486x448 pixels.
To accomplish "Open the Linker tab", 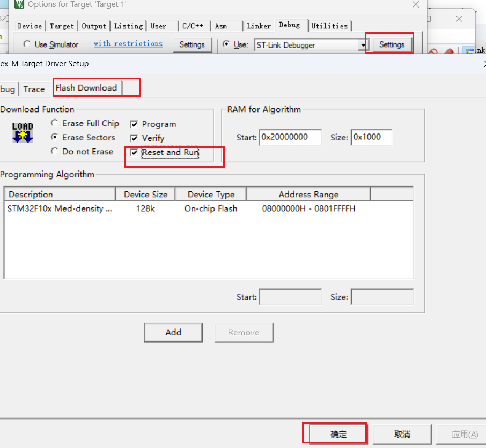I will click(259, 26).
